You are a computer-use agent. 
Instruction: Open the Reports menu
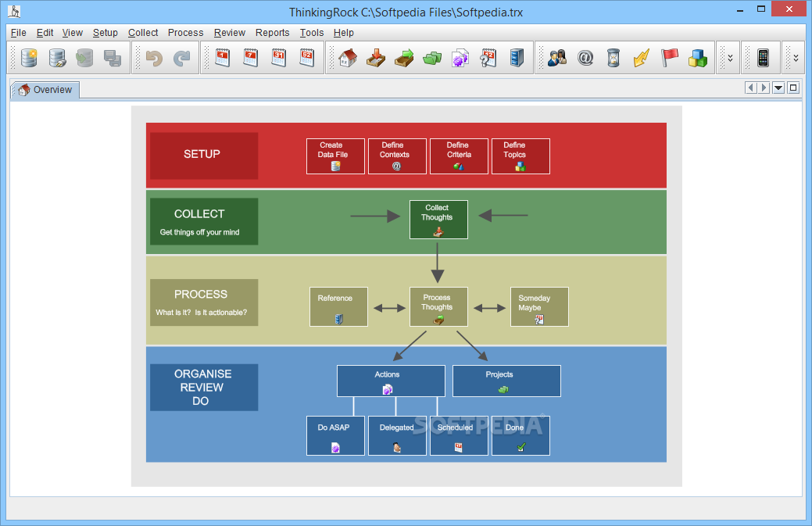coord(273,33)
